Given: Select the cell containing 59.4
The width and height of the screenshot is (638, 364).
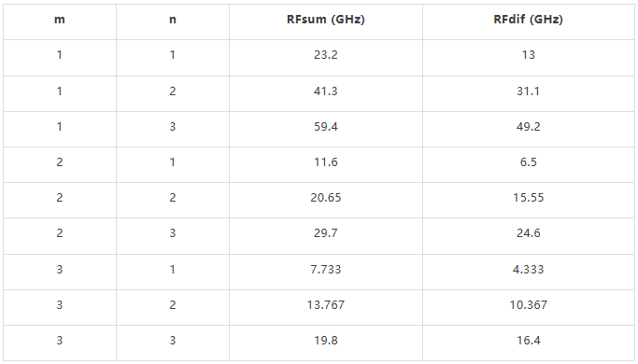Looking at the screenshot, I should 325,127.
